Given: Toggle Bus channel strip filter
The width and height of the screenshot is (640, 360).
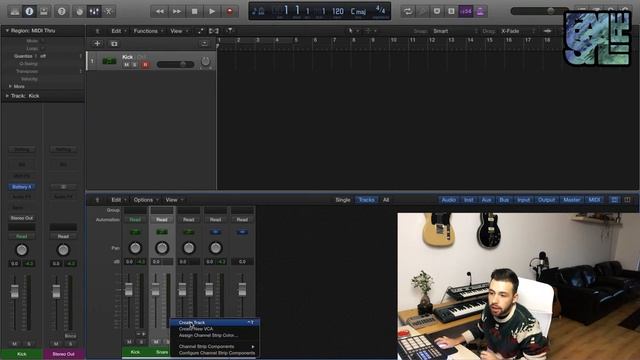Looking at the screenshot, I should coord(504,200).
